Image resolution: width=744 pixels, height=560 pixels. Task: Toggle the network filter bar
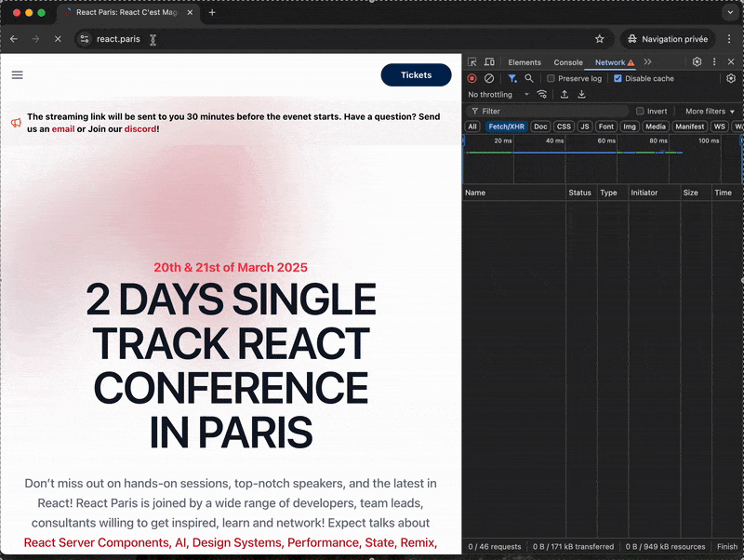512,78
